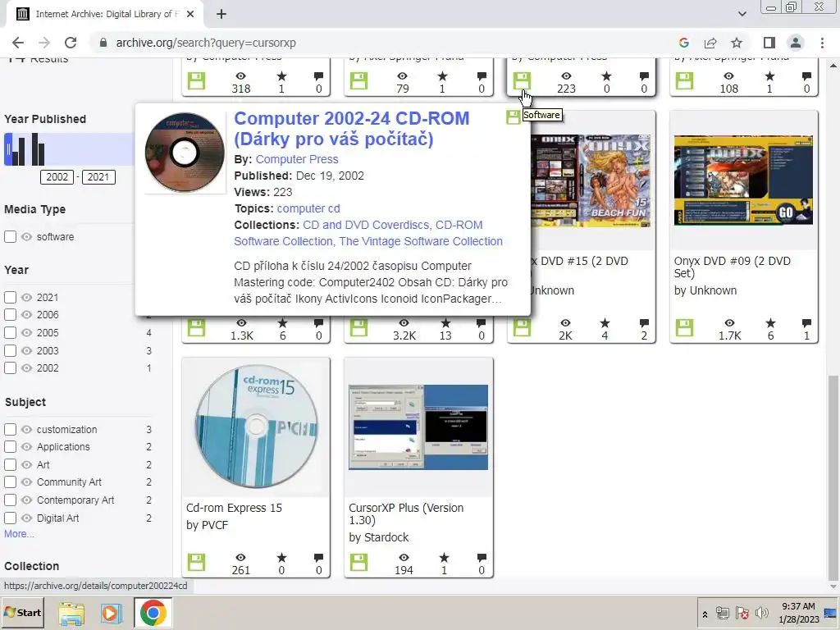Expand more subjects with More... link
Image resolution: width=840 pixels, height=630 pixels.
pyautogui.click(x=20, y=534)
